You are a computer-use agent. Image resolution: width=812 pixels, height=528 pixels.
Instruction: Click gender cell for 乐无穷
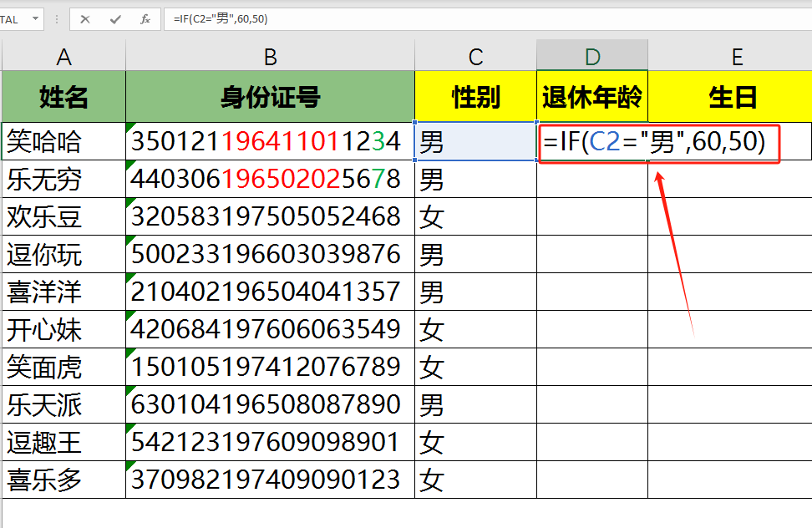click(476, 179)
